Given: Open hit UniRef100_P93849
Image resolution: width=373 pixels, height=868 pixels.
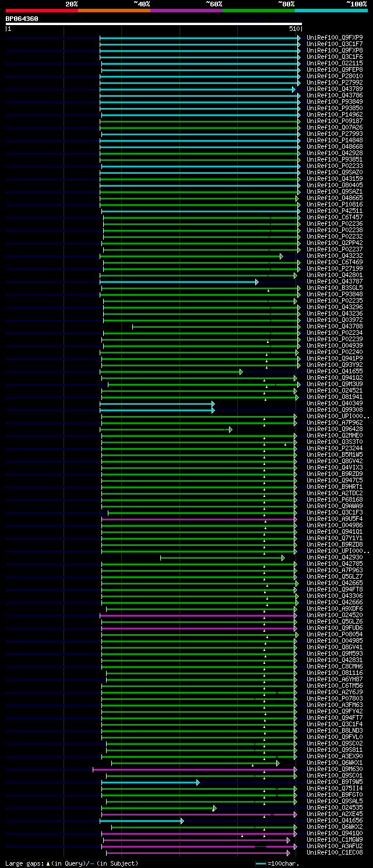Looking at the screenshot, I should click(x=335, y=102).
